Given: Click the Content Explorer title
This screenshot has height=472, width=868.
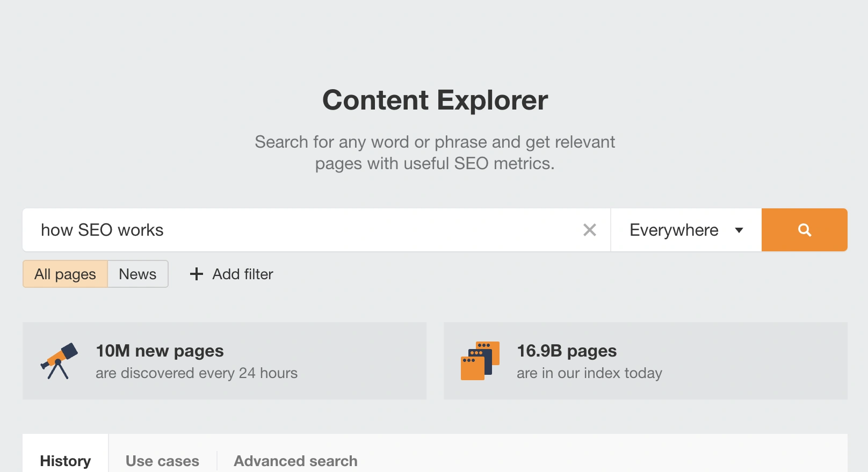Looking at the screenshot, I should pyautogui.click(x=435, y=100).
